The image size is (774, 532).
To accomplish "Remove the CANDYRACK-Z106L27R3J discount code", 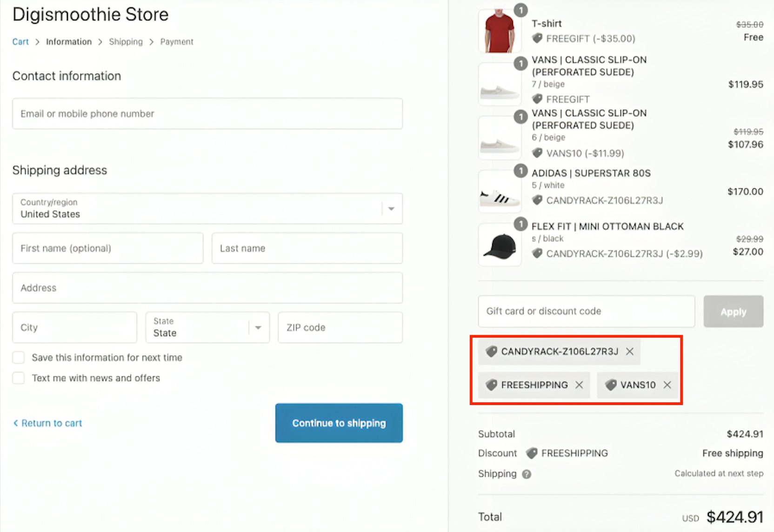I will click(630, 352).
